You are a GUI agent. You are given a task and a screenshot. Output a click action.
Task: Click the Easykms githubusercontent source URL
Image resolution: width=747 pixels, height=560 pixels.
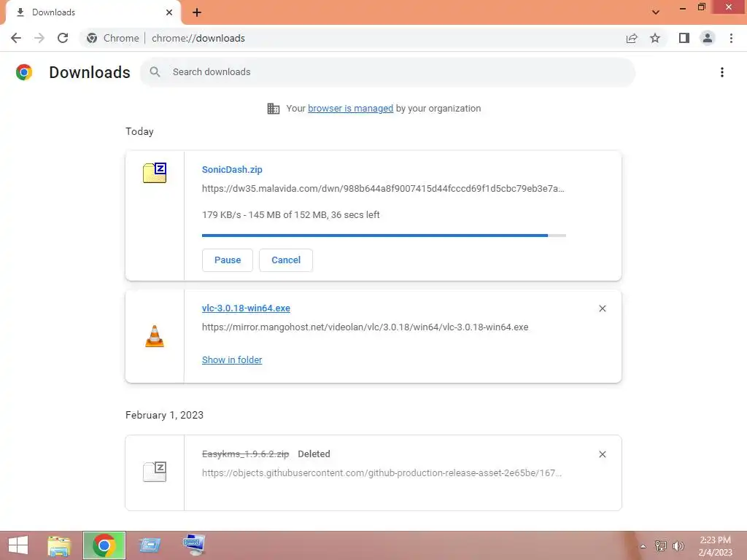pos(382,472)
